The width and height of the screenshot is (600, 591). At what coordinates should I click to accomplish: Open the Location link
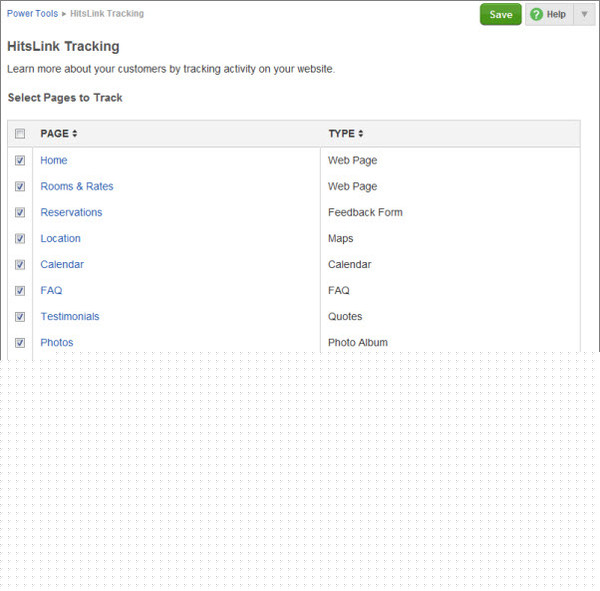tap(60, 238)
